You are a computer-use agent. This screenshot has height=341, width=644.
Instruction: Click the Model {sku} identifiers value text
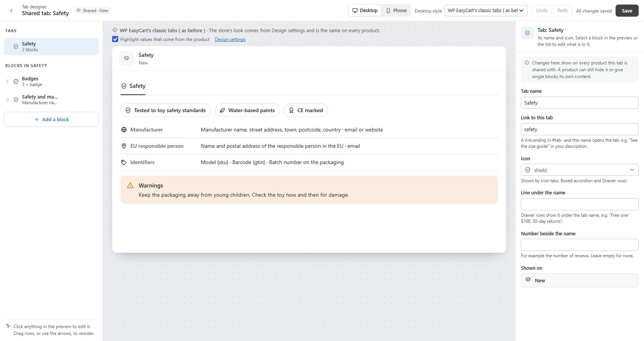[x=272, y=162]
